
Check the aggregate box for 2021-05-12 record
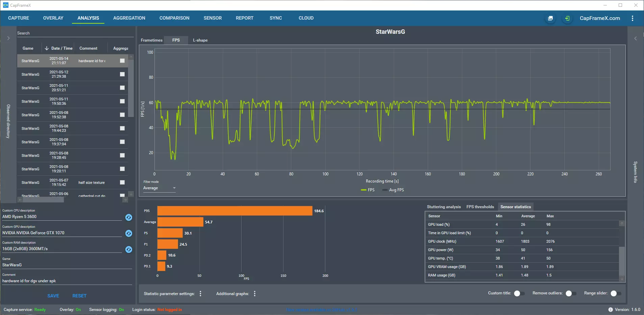122,74
